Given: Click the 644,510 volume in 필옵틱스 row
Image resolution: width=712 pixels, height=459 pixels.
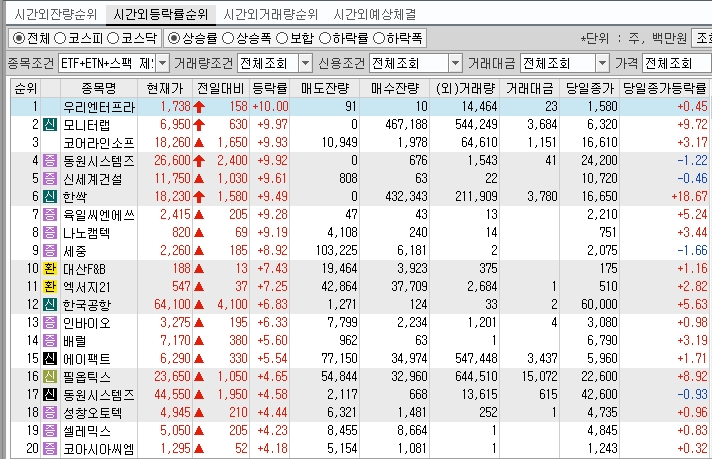Looking at the screenshot, I should tap(476, 376).
